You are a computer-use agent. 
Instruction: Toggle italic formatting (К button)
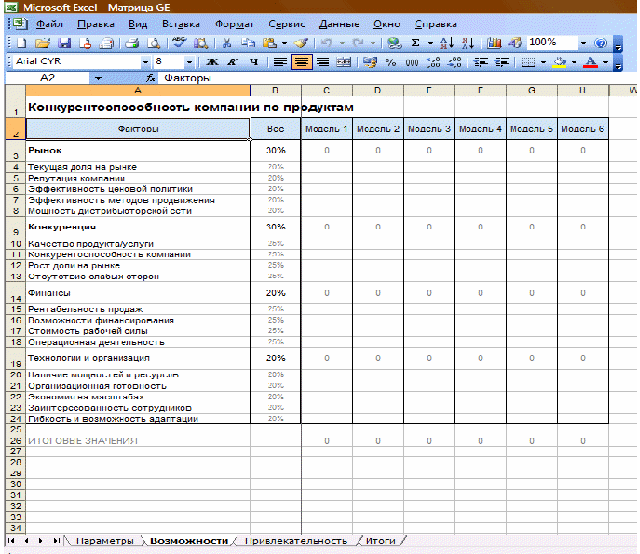pyautogui.click(x=232, y=62)
